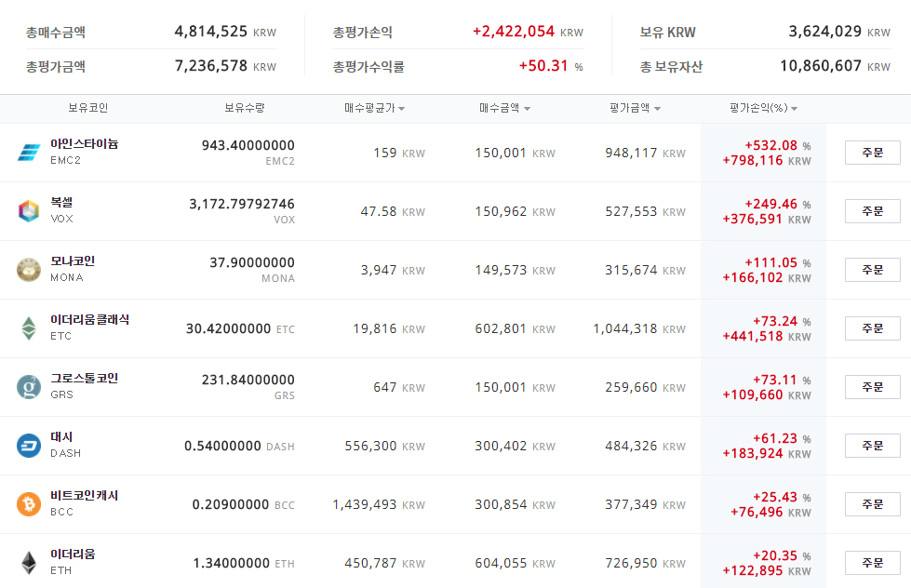
Task: Click the Bitcoin Cash BCC icon
Action: click(x=29, y=503)
